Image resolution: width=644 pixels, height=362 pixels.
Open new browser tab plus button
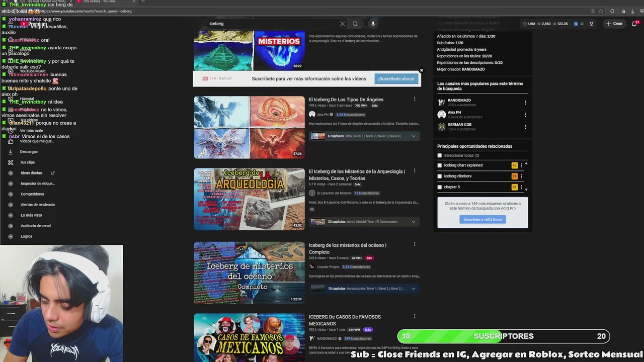tap(143, 2)
